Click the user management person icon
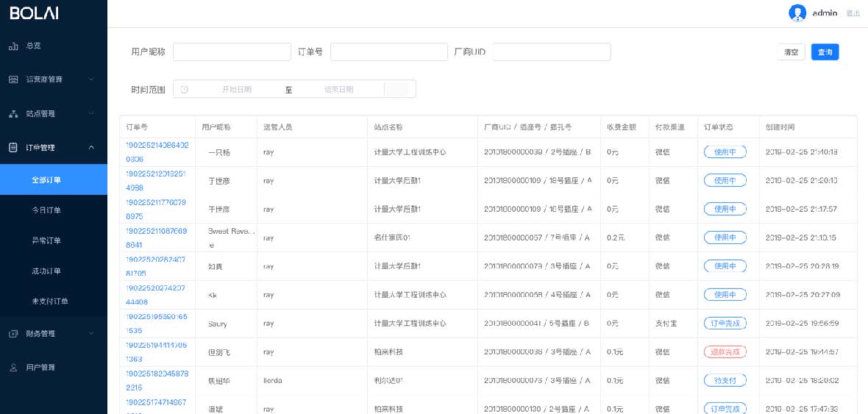This screenshot has height=414, width=868. coord(14,368)
